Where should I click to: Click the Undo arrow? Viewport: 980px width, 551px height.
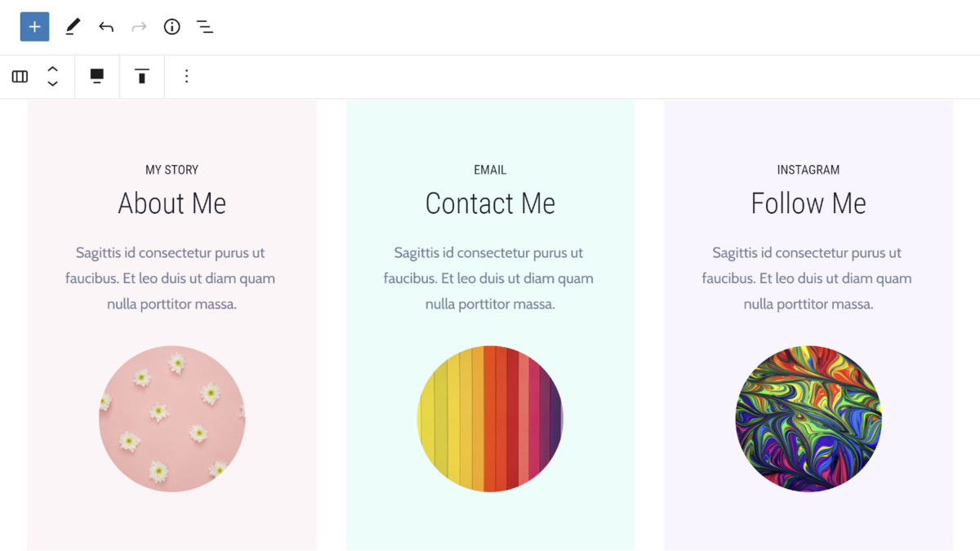[106, 27]
